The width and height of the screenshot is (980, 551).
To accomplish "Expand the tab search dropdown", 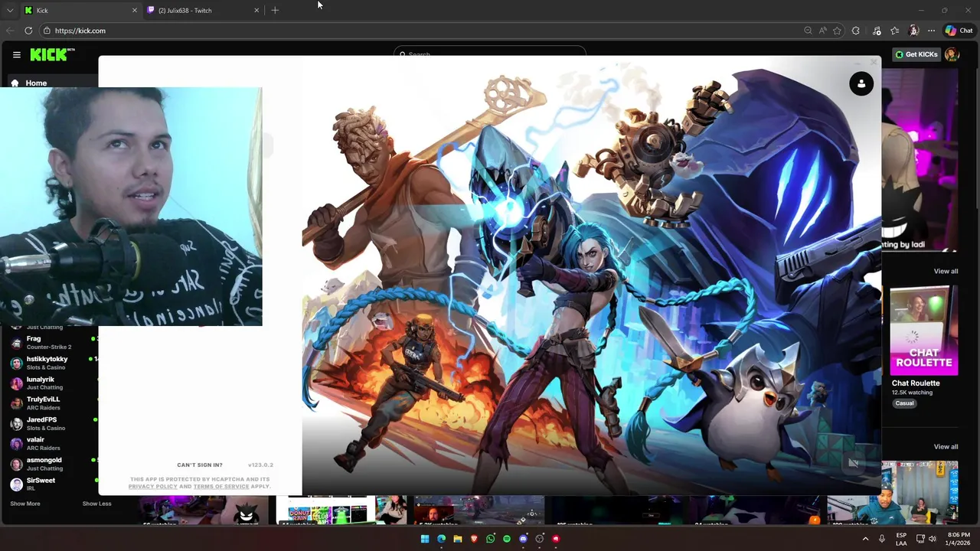I will [9, 10].
